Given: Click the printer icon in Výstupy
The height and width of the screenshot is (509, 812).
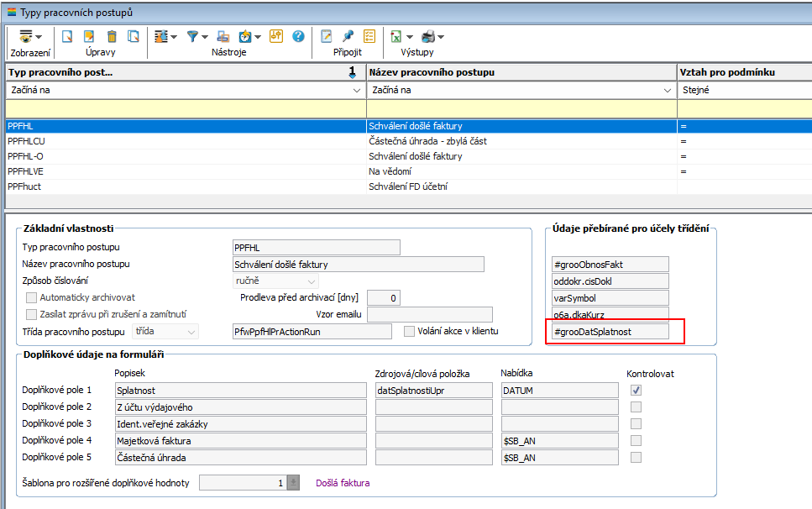Looking at the screenshot, I should point(428,36).
